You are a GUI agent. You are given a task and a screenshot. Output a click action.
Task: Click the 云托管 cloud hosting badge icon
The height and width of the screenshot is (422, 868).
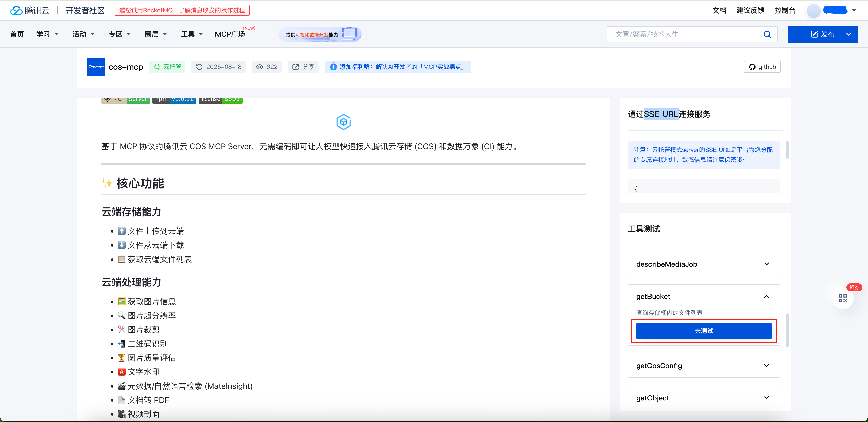(157, 67)
